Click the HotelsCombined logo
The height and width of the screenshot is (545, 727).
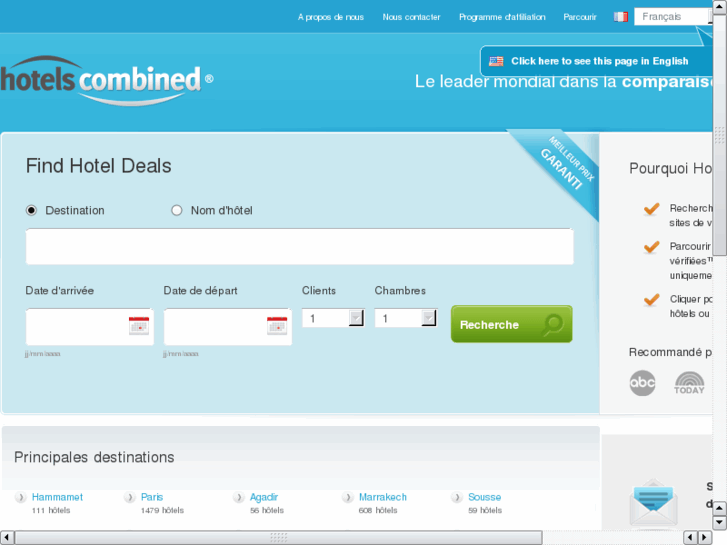[106, 81]
